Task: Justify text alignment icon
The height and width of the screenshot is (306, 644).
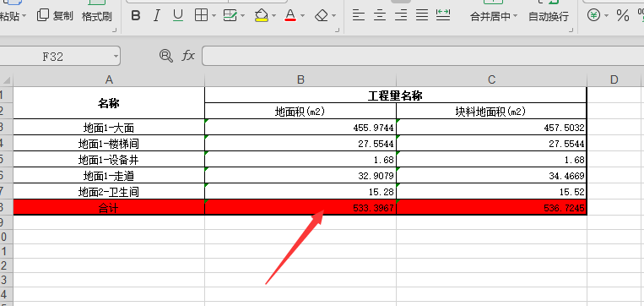Action: (422, 15)
